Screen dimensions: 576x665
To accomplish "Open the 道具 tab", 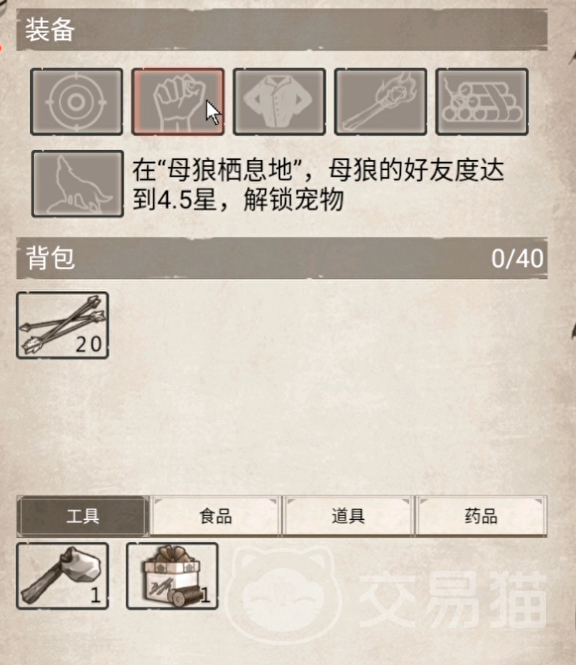I will pyautogui.click(x=348, y=516).
